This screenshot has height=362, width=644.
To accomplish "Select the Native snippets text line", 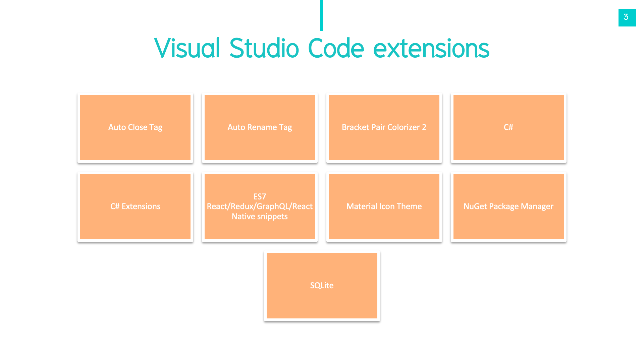I will [260, 216].
